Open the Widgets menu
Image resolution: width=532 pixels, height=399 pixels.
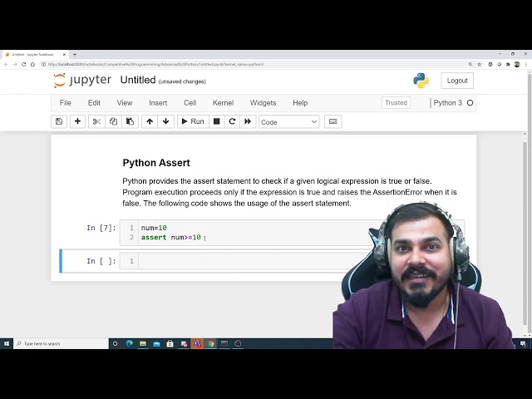(x=263, y=103)
